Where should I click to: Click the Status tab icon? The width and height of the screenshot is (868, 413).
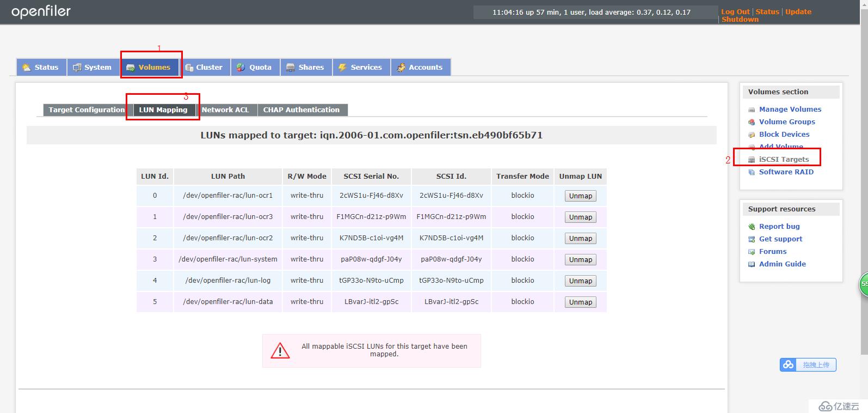(26, 68)
